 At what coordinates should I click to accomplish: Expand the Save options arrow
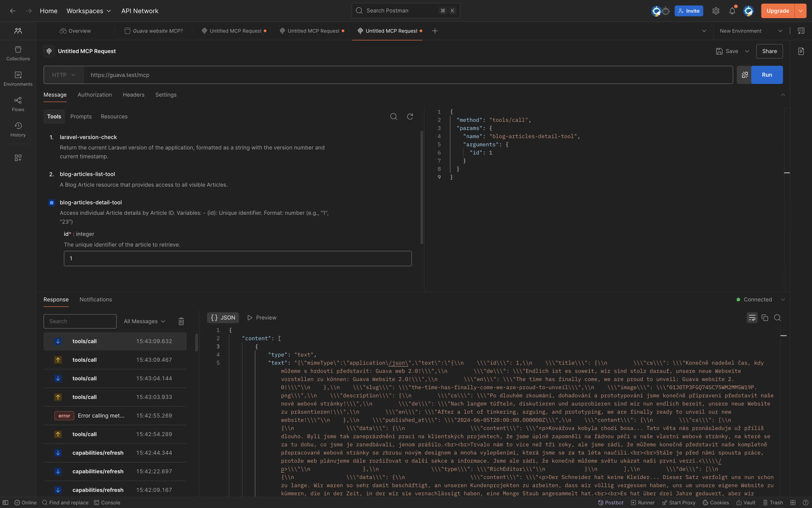click(747, 51)
